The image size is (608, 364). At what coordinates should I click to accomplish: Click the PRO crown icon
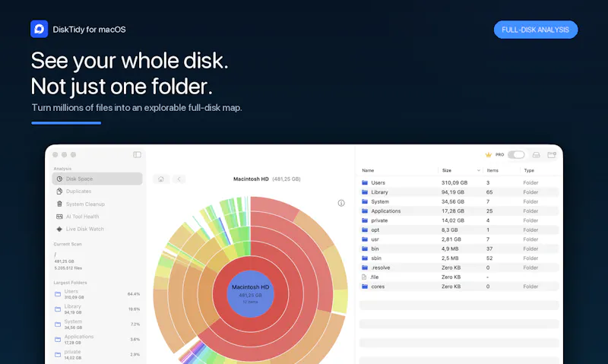[x=489, y=155]
